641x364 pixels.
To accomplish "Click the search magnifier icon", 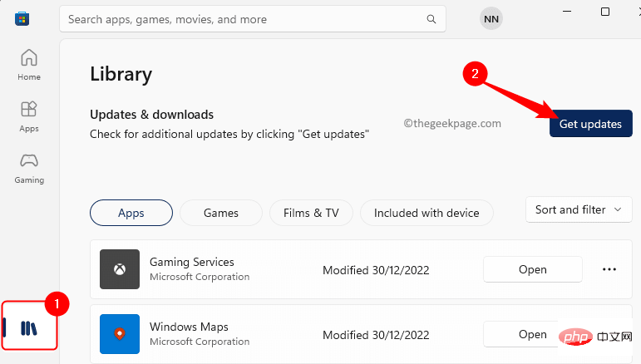I will click(431, 19).
